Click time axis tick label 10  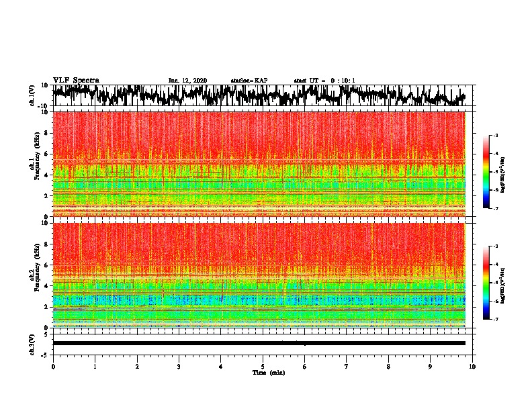pos(472,367)
